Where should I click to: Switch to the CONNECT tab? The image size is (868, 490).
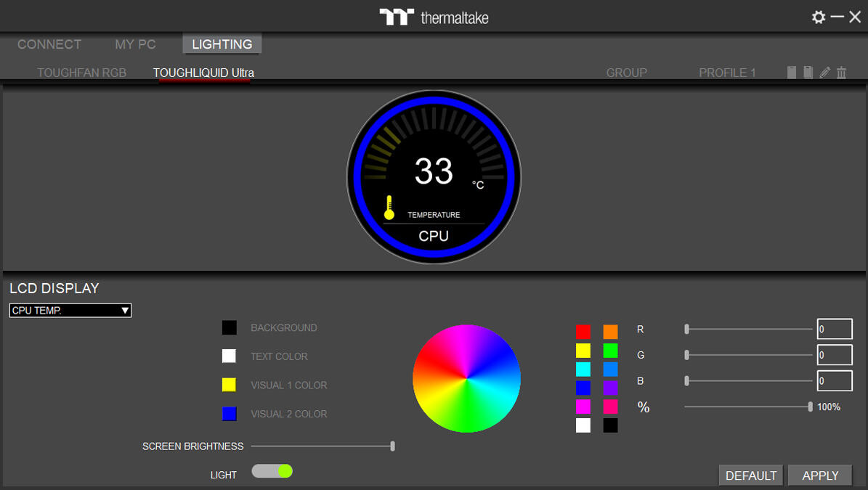coord(49,44)
